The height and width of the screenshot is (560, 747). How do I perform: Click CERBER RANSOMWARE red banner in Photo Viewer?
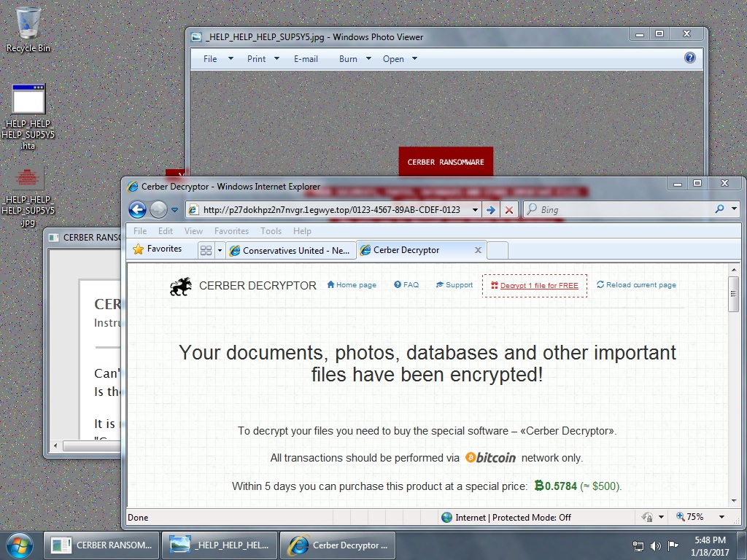pyautogui.click(x=446, y=162)
